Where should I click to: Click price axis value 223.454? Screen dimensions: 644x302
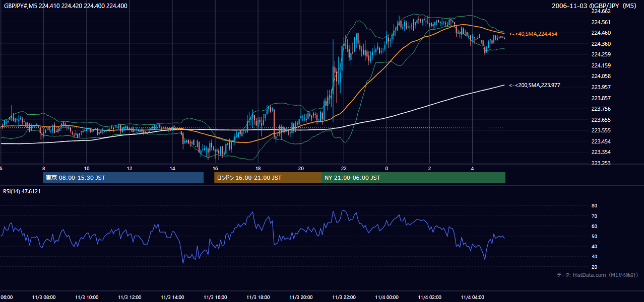[601, 141]
